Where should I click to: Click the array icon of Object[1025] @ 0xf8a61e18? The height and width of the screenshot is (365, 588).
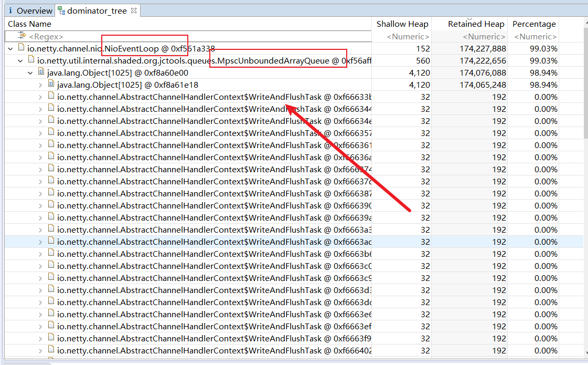tap(51, 85)
